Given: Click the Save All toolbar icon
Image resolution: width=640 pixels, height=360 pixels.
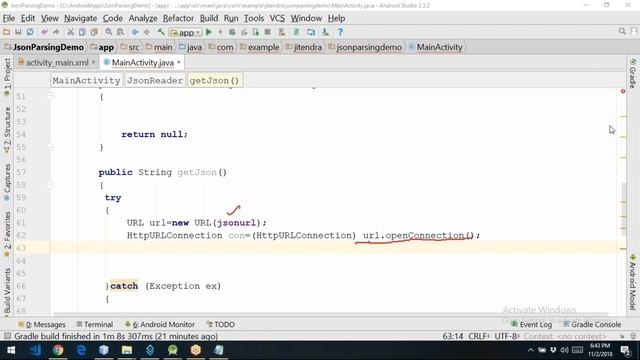Looking at the screenshot, I should click(x=18, y=32).
